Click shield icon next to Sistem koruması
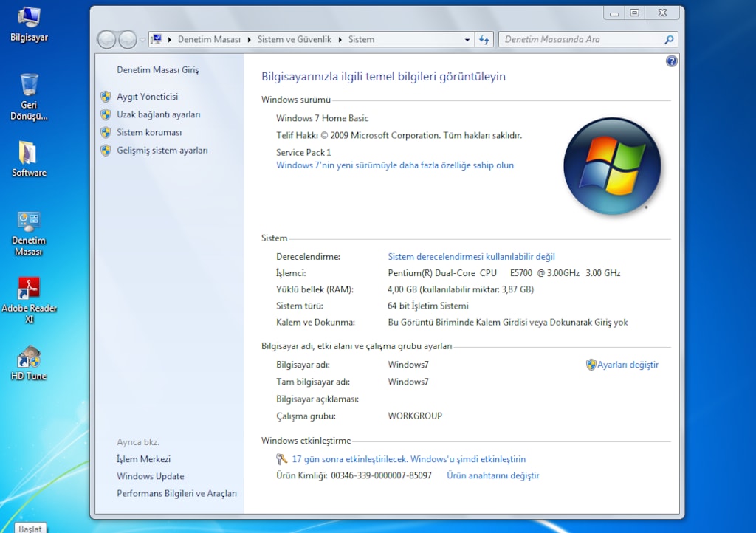The width and height of the screenshot is (756, 533). click(x=106, y=133)
